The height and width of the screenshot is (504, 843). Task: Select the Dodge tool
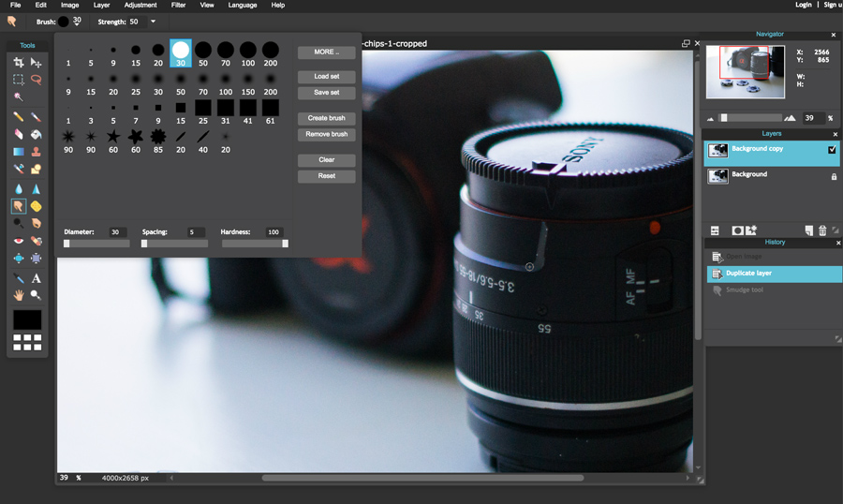(x=19, y=223)
